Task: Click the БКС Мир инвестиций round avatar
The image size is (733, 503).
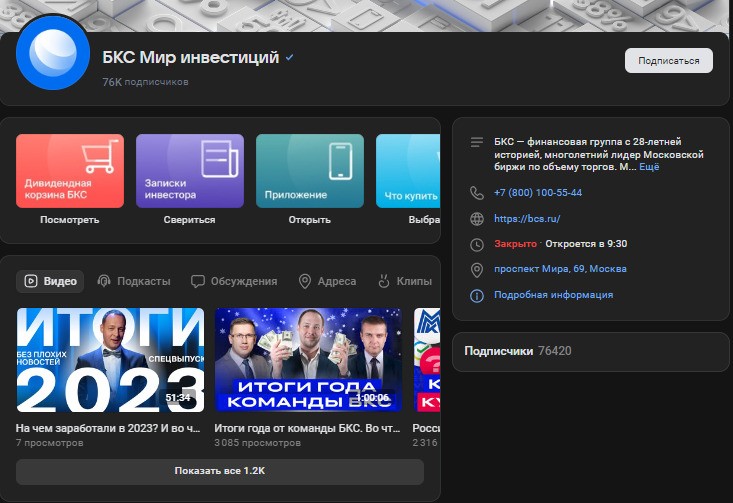Action: pyautogui.click(x=53, y=52)
